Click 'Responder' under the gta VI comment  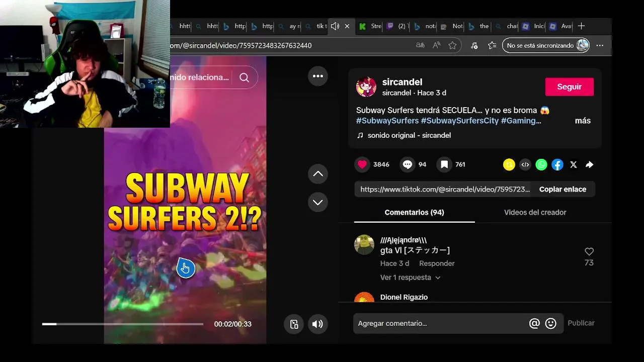[x=437, y=263]
